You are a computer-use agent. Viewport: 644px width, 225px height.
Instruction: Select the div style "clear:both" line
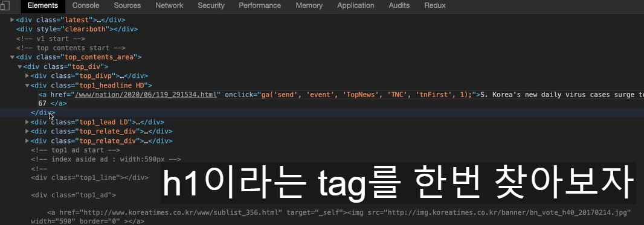point(77,29)
